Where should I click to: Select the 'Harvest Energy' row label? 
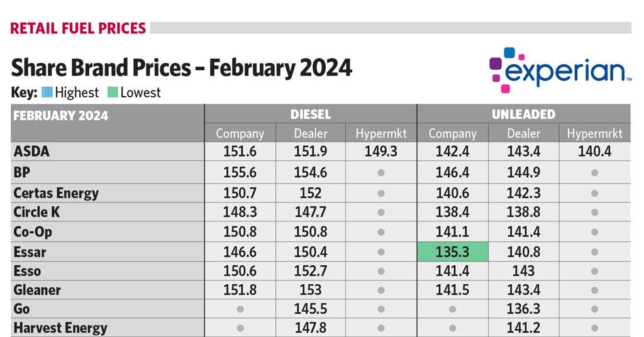pos(60,328)
